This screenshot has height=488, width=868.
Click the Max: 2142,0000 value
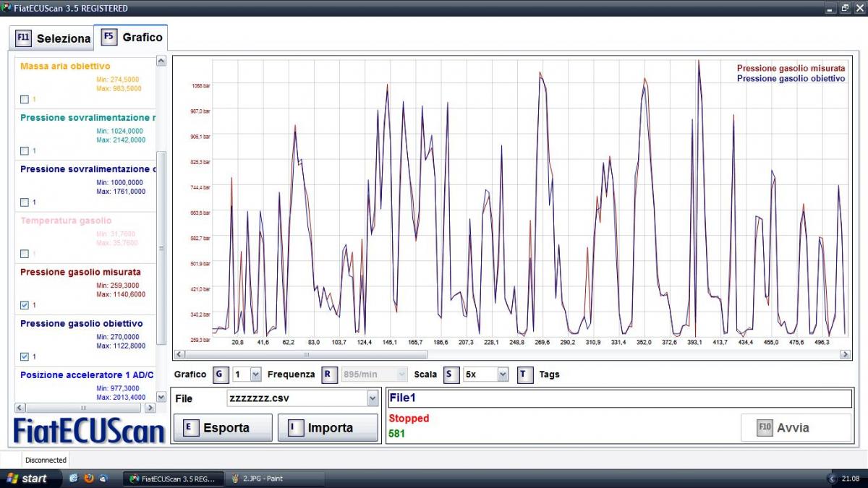121,140
